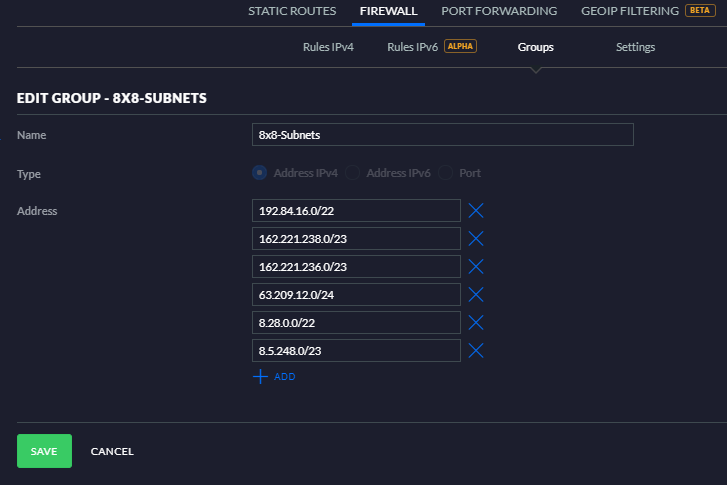This screenshot has height=485, width=727.
Task: Cancel editing the group
Action: click(112, 452)
